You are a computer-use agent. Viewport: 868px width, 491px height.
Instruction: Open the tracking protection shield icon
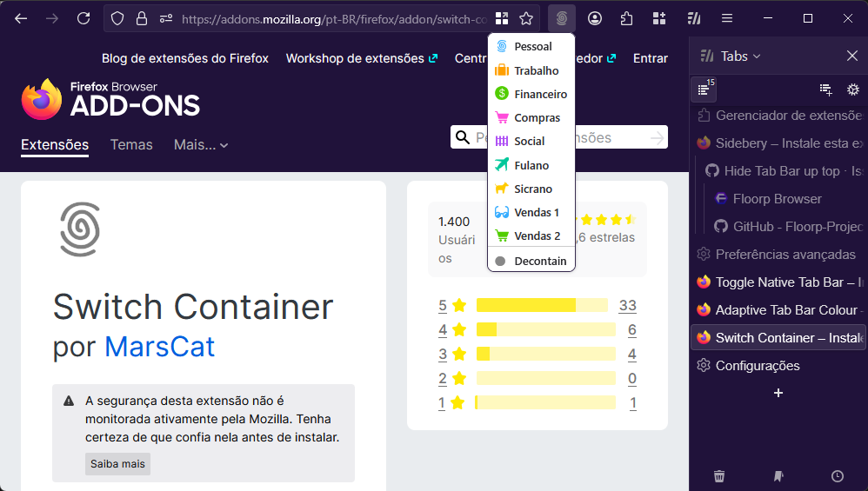point(117,19)
